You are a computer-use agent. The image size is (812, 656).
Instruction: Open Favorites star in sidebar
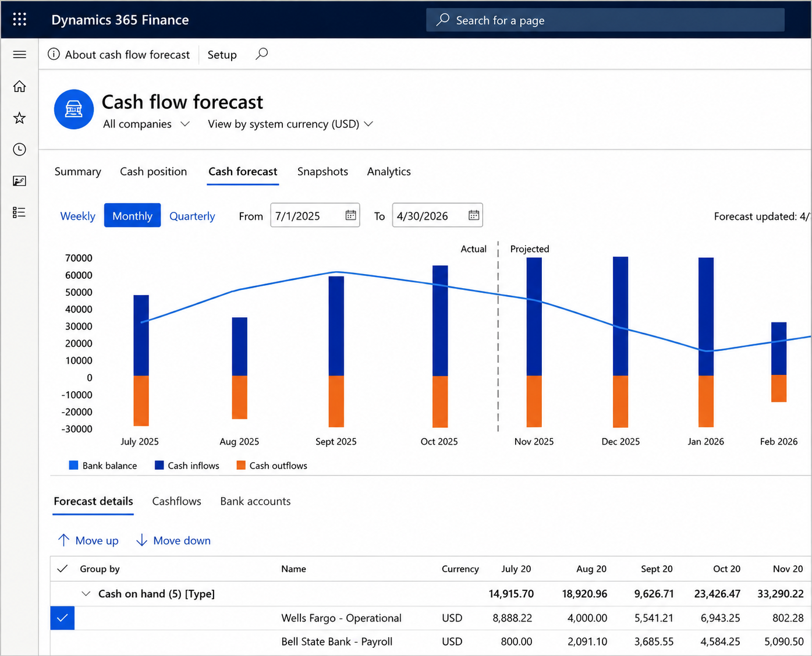tap(20, 118)
